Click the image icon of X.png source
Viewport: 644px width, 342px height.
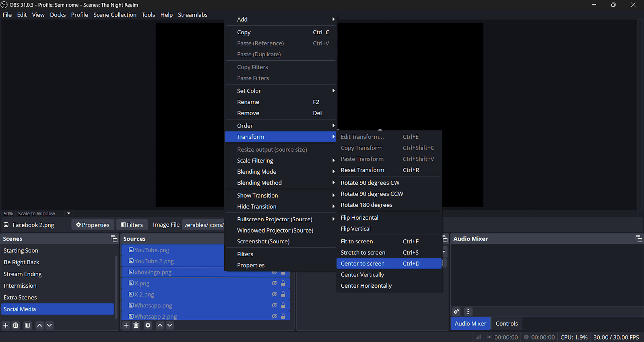131,283
